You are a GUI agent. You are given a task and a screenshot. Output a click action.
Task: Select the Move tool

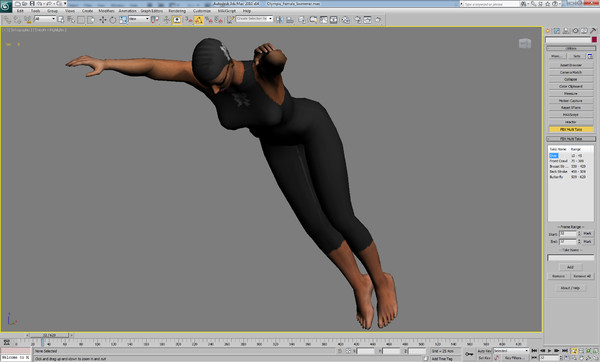point(103,20)
